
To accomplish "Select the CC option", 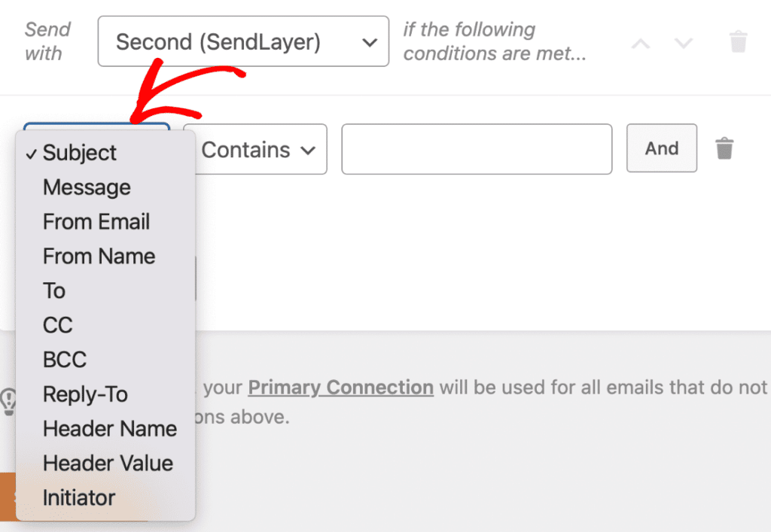I will click(56, 325).
